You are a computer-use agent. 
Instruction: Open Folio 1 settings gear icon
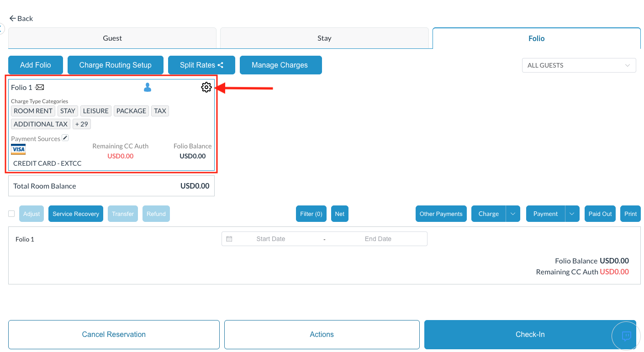(206, 87)
